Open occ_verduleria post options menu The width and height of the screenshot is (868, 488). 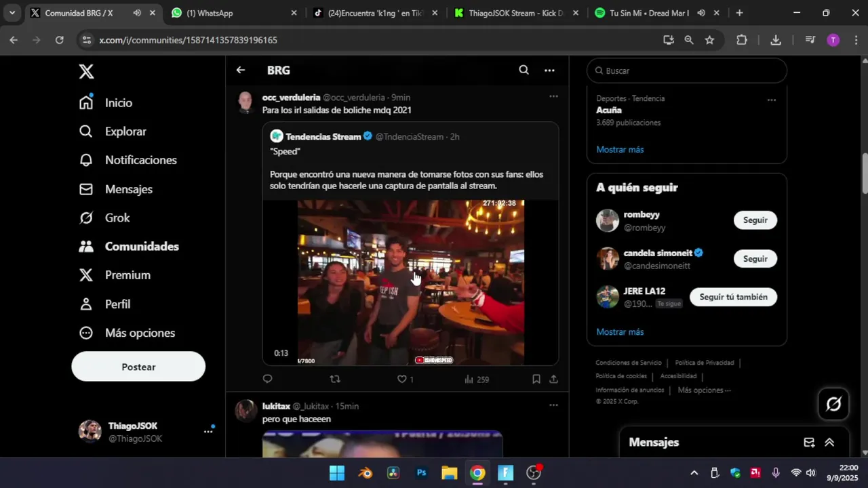553,97
